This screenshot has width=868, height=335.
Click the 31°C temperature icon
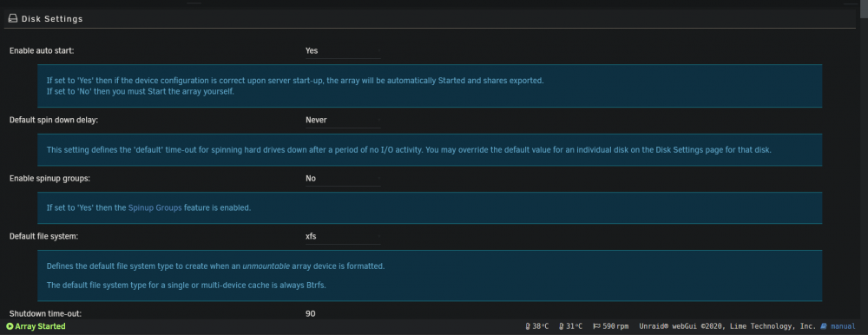[562, 326]
